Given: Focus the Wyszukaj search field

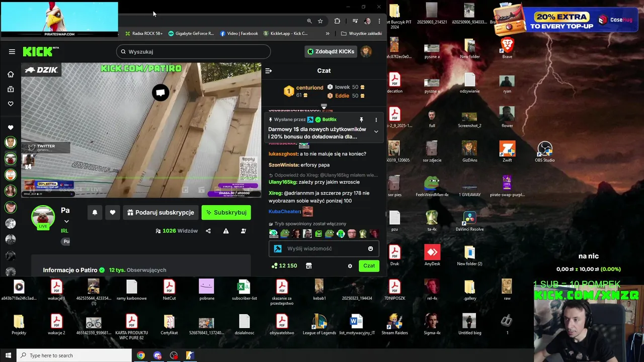Looking at the screenshot, I should [x=193, y=51].
